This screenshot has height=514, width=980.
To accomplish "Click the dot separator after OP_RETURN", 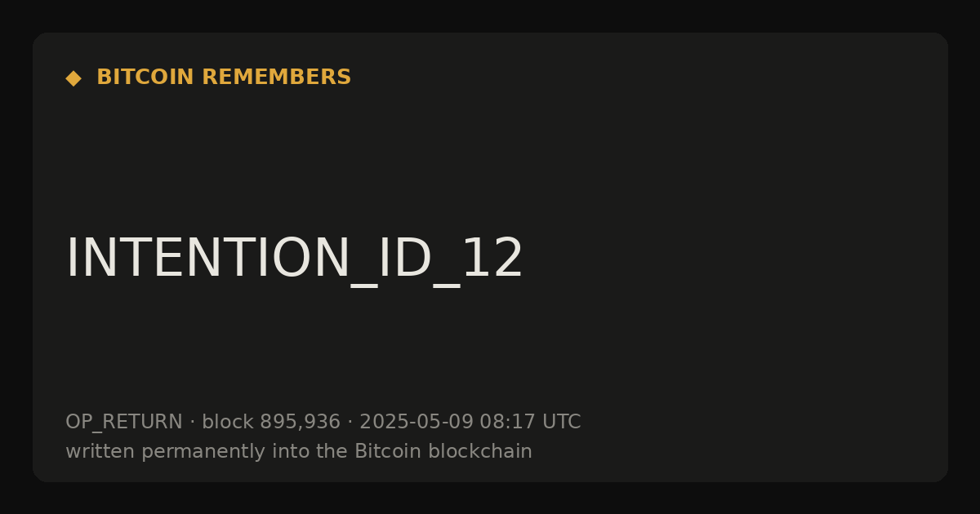I will [x=193, y=423].
